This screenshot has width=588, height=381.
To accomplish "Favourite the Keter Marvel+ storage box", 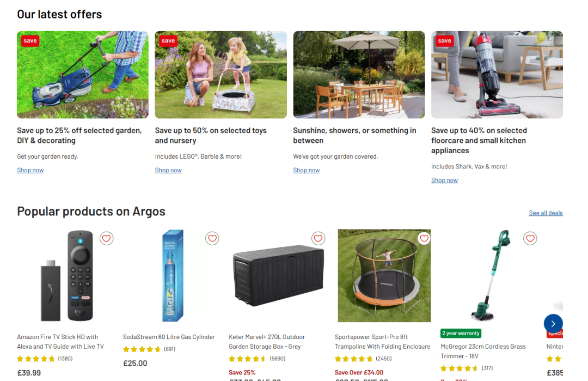I will (x=318, y=238).
